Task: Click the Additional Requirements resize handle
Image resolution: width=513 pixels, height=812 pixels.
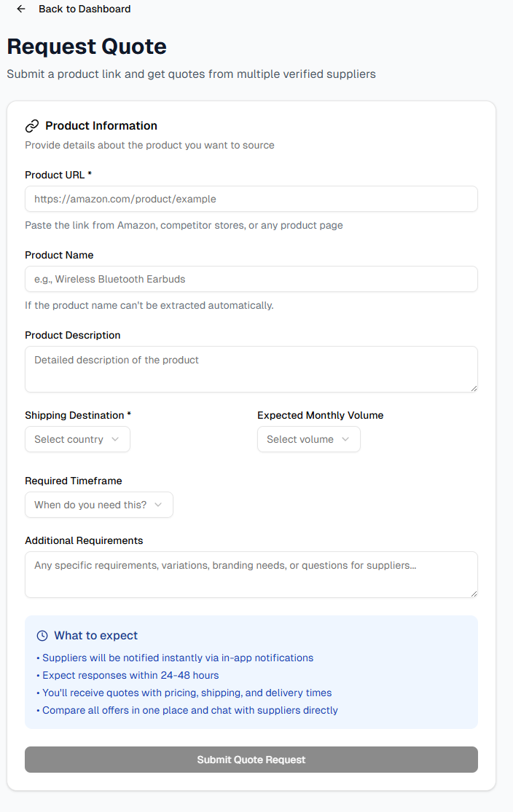Action: coord(474,594)
